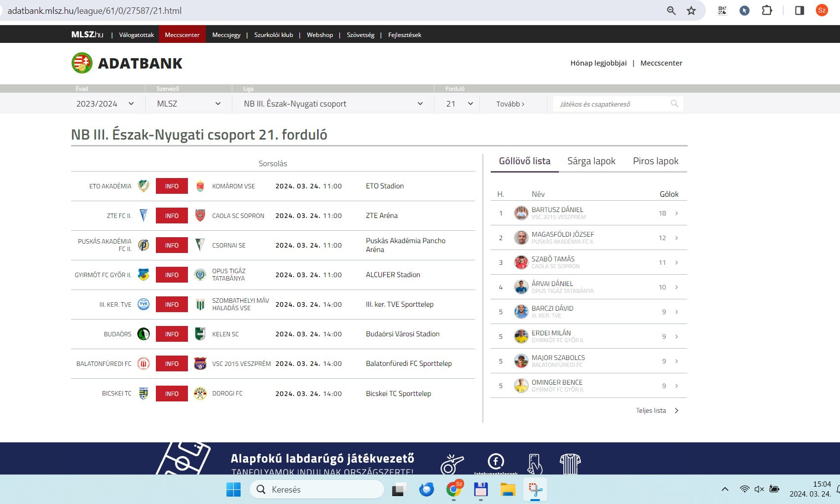Open Windows Start menu
Image resolution: width=840 pixels, height=504 pixels.
[x=233, y=490]
